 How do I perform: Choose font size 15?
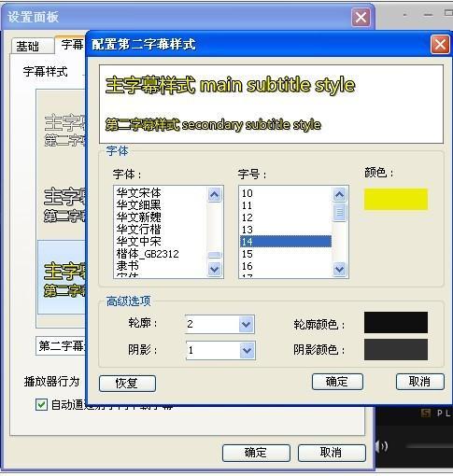click(x=248, y=254)
